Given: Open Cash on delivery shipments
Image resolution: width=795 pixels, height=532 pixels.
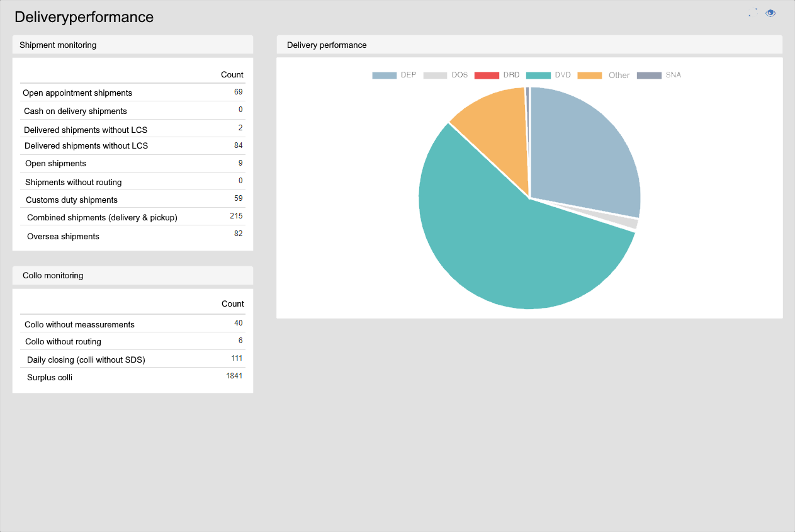Looking at the screenshot, I should pos(76,111).
